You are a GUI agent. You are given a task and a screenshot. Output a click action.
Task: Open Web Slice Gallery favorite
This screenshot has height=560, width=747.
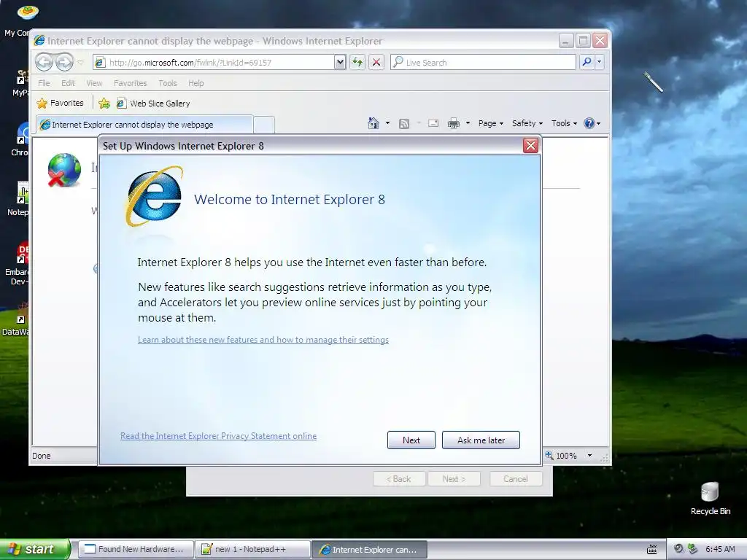(153, 104)
